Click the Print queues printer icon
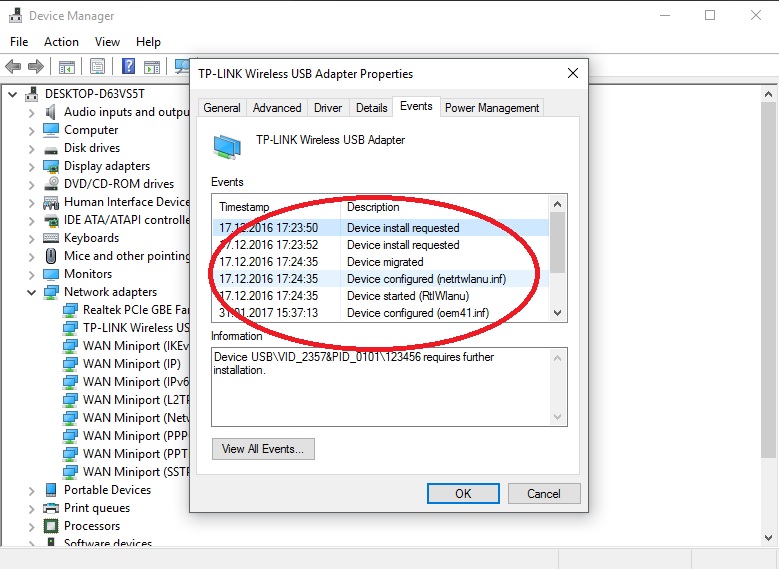Image resolution: width=779 pixels, height=569 pixels. pyautogui.click(x=51, y=508)
